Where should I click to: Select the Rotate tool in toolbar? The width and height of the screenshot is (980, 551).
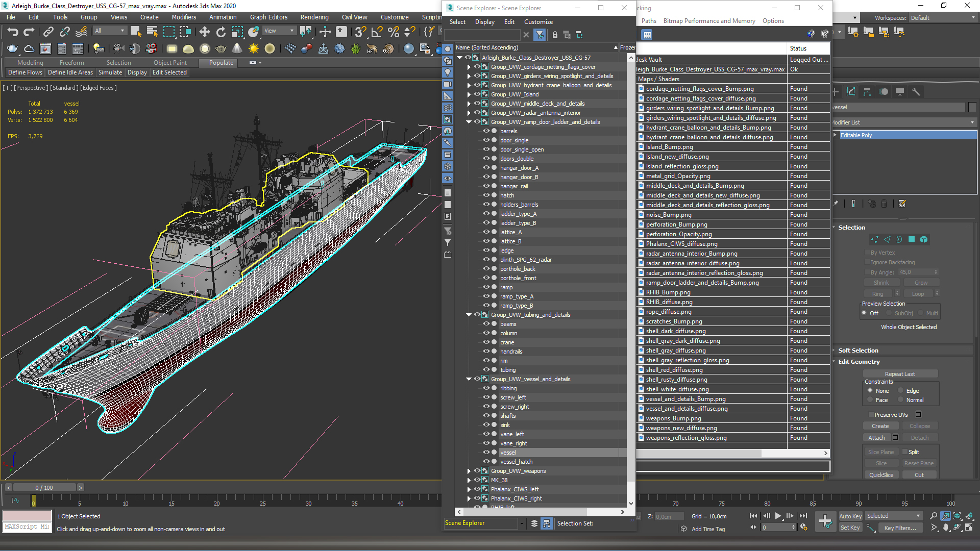click(220, 32)
